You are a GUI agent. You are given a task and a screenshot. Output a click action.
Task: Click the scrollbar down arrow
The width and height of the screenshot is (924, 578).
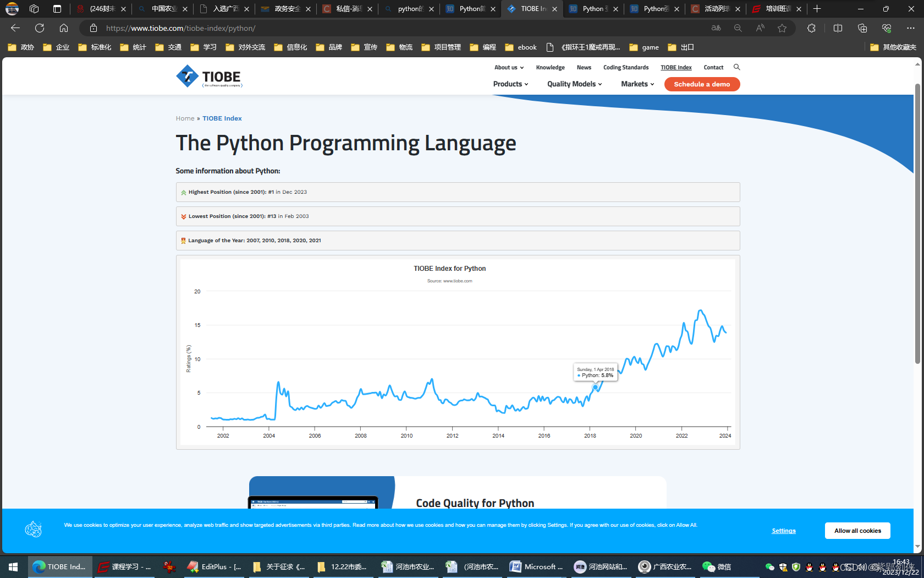[917, 546]
